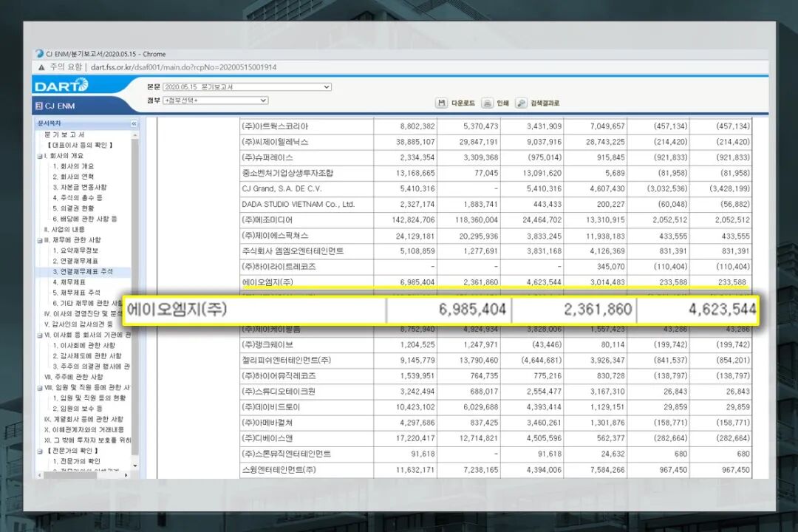Open 2. 임원의 보수 등 item
This screenshot has height=532, width=798.
click(x=78, y=409)
